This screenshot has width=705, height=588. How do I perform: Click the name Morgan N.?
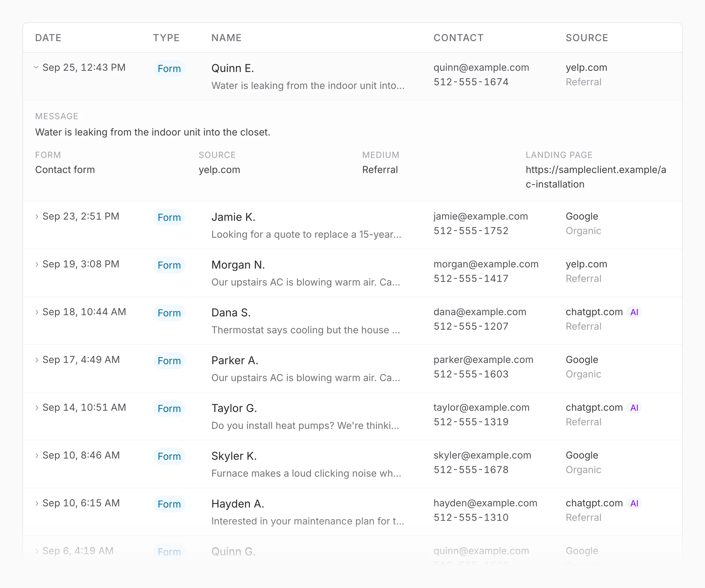click(238, 265)
